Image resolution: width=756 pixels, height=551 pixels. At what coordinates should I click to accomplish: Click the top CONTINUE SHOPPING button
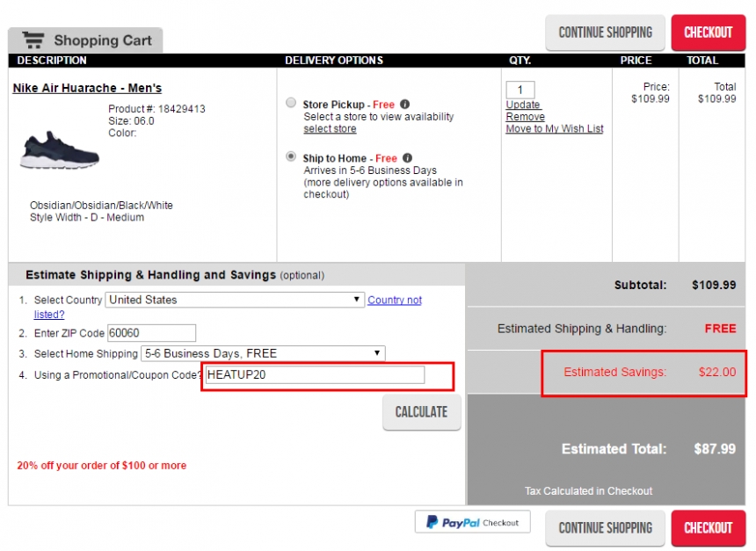coord(605,33)
